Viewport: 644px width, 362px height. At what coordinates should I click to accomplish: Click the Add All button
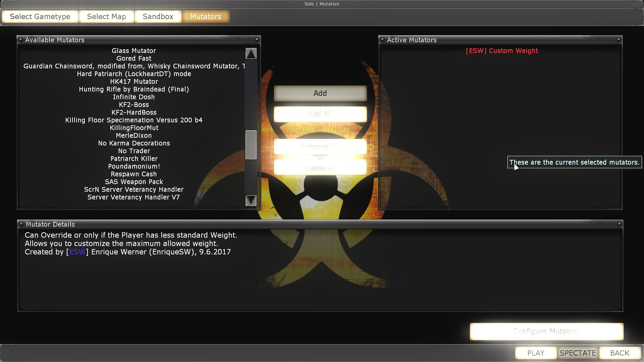[x=320, y=114]
